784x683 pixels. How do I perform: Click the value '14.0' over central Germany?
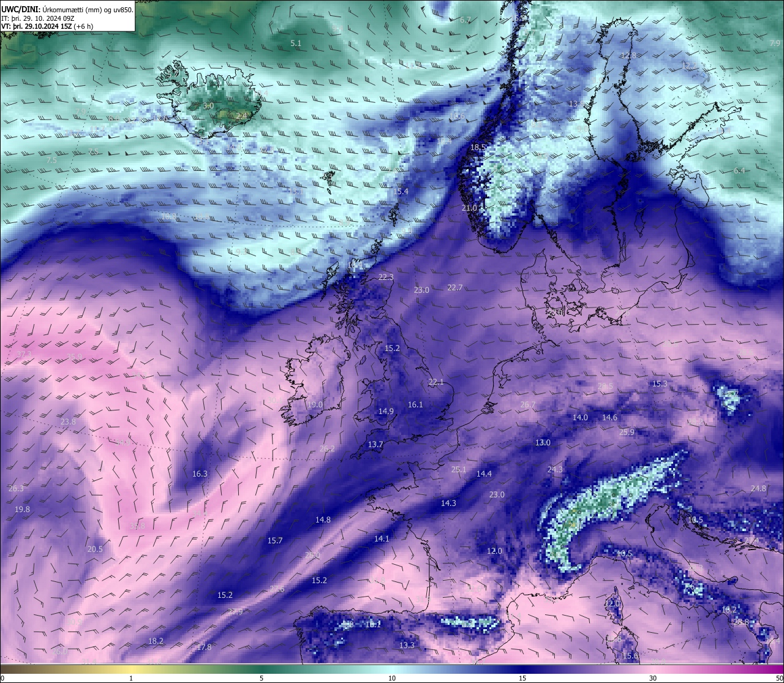pyautogui.click(x=580, y=418)
